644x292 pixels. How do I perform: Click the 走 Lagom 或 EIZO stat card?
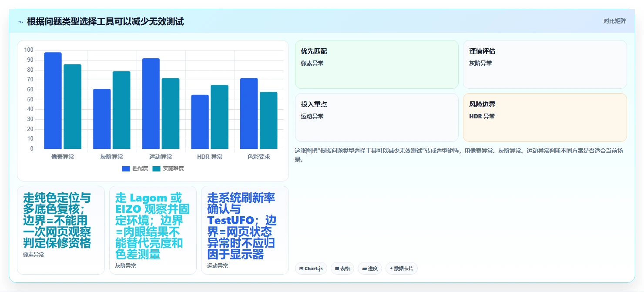click(153, 230)
